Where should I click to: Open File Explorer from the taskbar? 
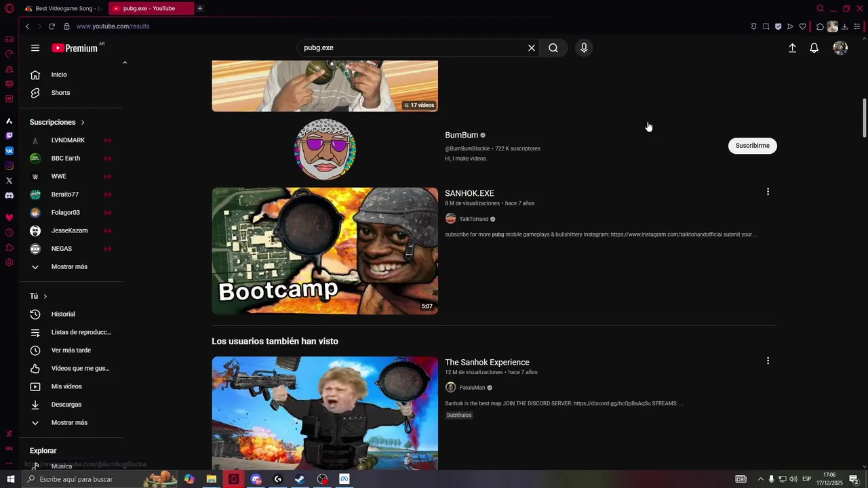[x=211, y=479]
